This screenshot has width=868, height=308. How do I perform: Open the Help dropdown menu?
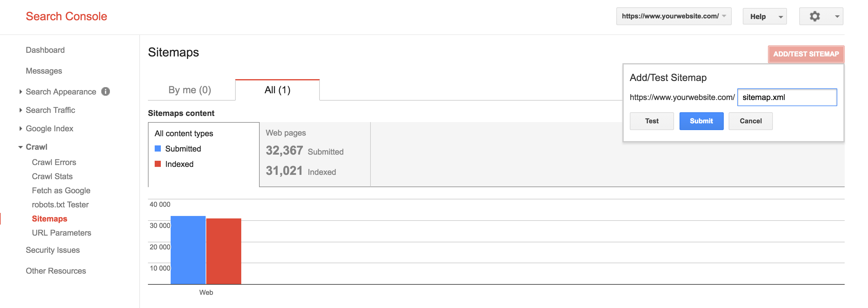[764, 17]
